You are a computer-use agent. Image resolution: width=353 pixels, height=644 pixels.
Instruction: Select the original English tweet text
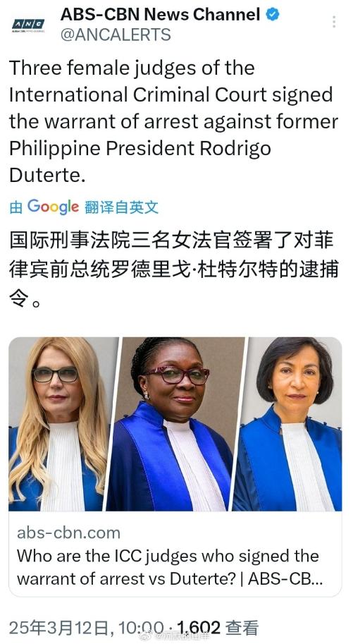[173, 121]
